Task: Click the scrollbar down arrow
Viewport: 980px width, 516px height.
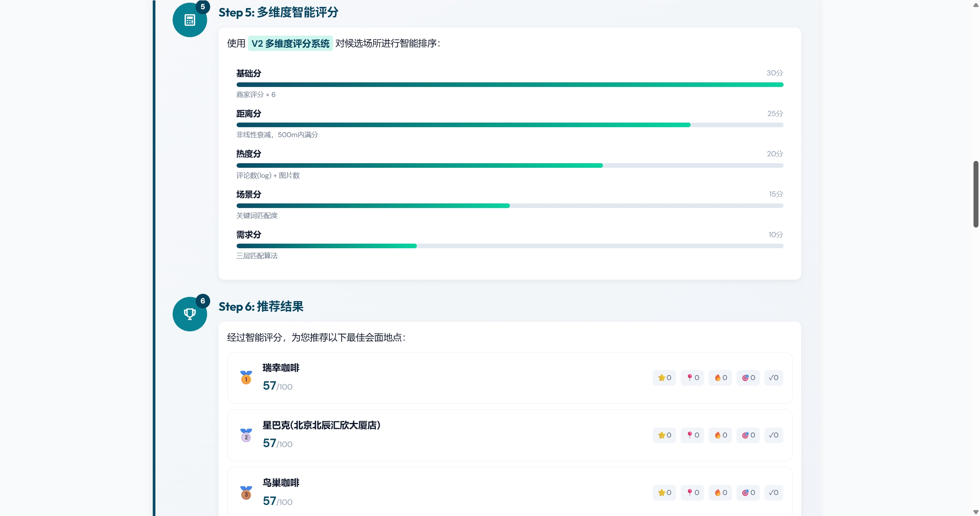Action: click(976, 512)
